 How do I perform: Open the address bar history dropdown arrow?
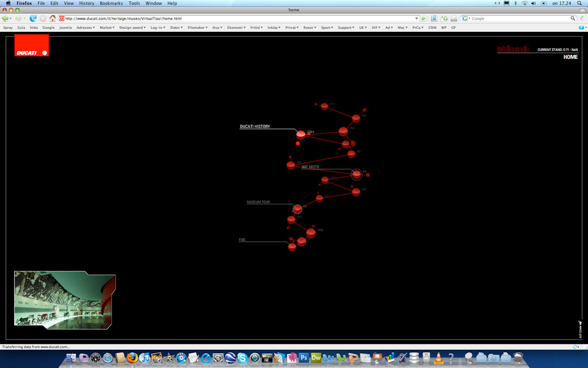pos(417,19)
